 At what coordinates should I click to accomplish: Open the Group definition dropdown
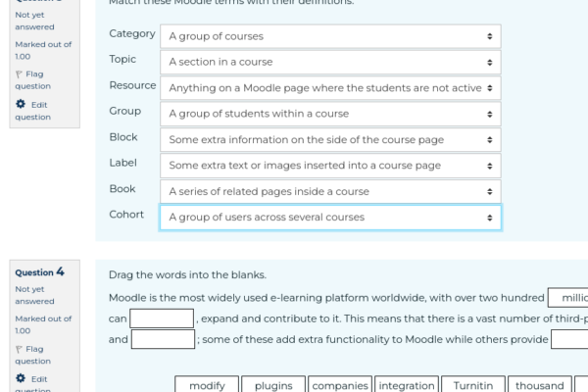pyautogui.click(x=330, y=114)
